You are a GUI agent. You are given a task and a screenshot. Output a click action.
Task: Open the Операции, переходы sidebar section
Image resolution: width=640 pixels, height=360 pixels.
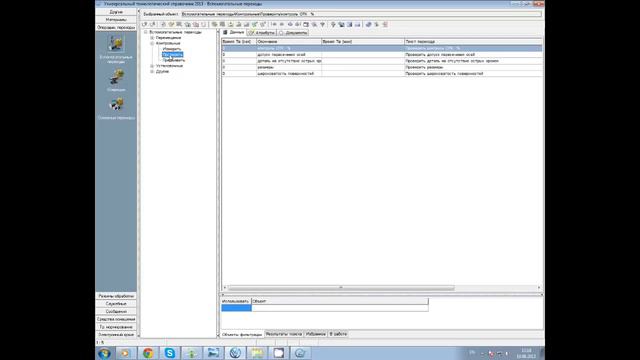point(116,27)
